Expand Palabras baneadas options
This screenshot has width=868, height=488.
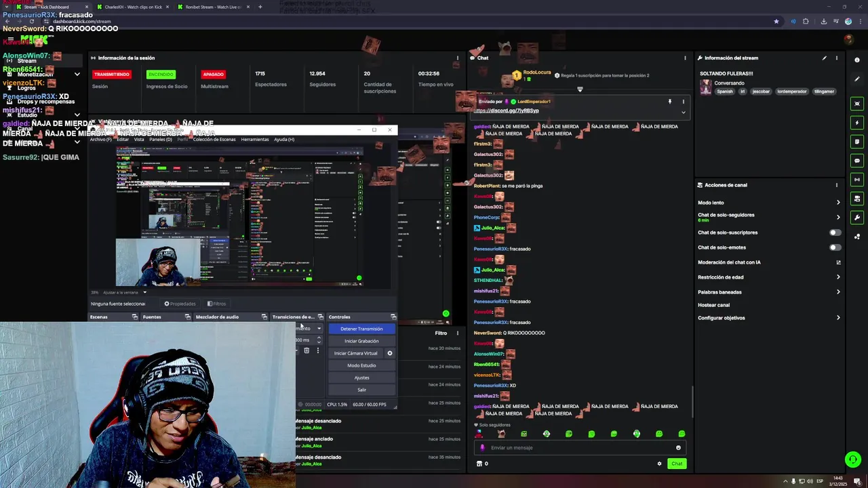(x=838, y=292)
